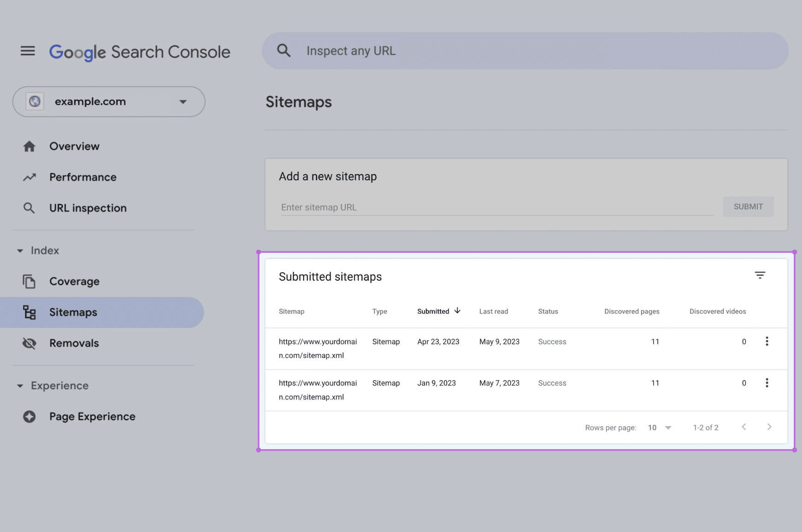Screen dimensions: 802x532
Task: Go to next page of sitemaps table
Action: [769, 427]
